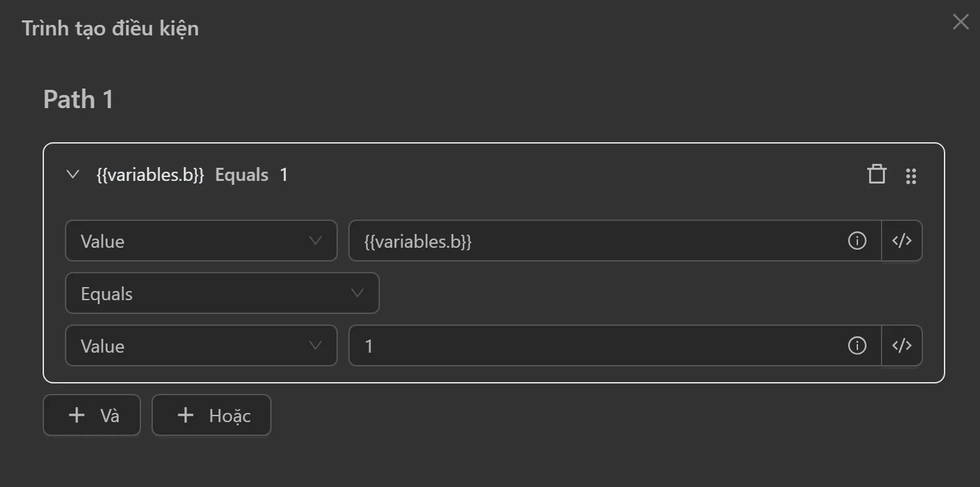Image resolution: width=980 pixels, height=487 pixels.
Task: Add an AND condition with the Và button
Action: point(92,415)
